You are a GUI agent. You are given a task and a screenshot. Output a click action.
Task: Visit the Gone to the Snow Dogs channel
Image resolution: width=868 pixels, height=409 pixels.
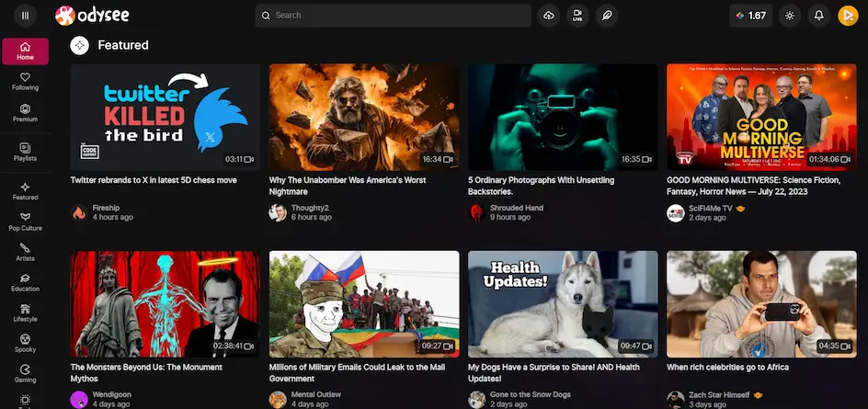click(531, 395)
